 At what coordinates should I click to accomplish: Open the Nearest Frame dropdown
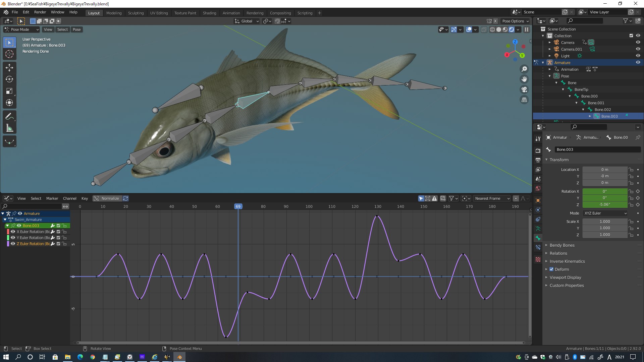(x=492, y=198)
